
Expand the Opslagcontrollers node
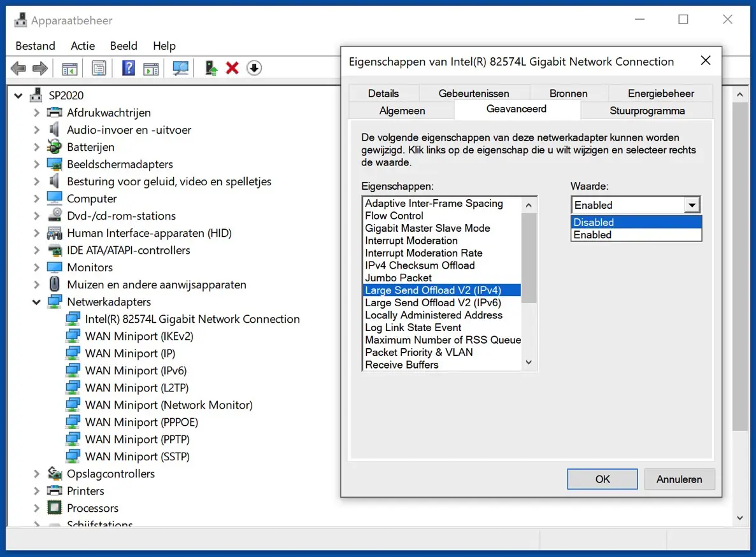(37, 474)
